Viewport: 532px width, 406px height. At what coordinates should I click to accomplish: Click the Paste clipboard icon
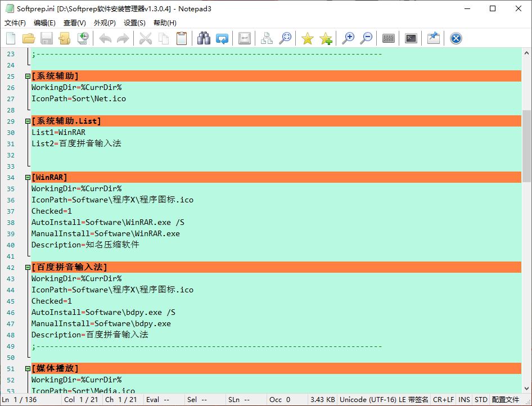pyautogui.click(x=182, y=38)
